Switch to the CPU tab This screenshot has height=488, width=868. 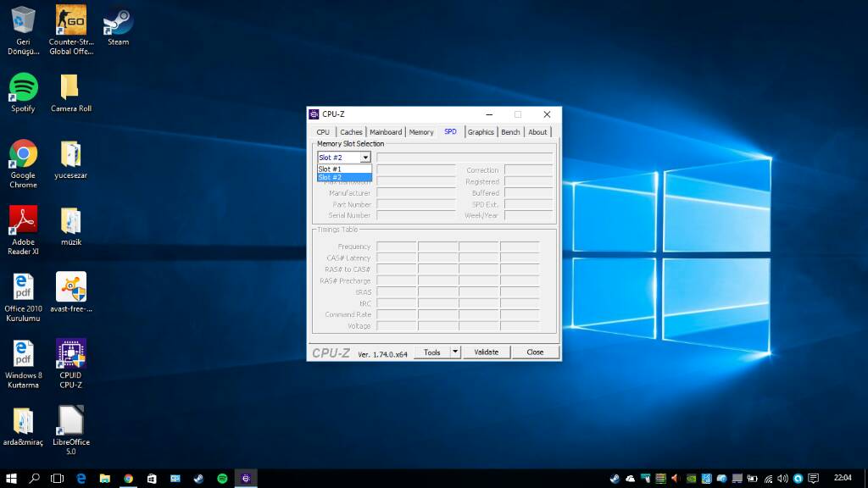323,132
